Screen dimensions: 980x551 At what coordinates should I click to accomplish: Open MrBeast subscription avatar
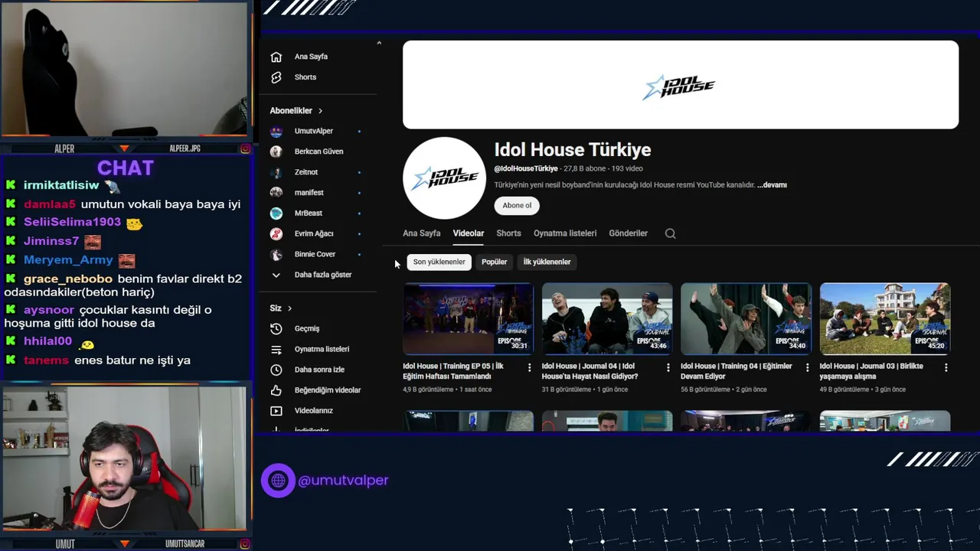(x=276, y=214)
